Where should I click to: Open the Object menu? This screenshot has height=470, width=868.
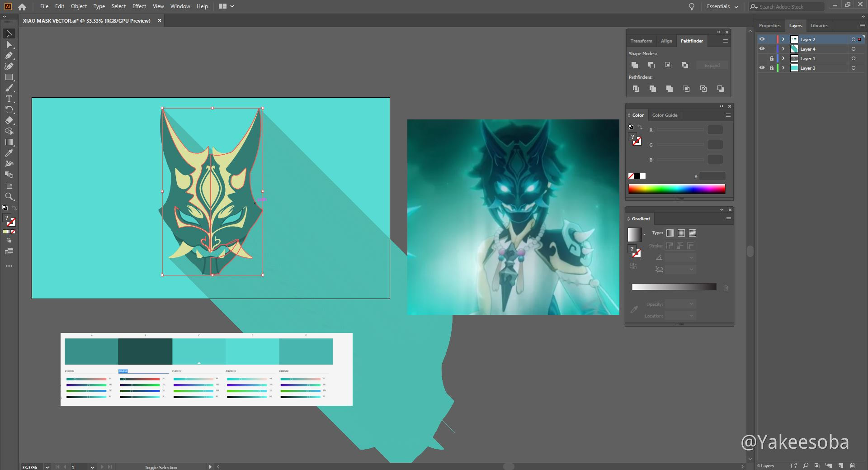pos(79,6)
